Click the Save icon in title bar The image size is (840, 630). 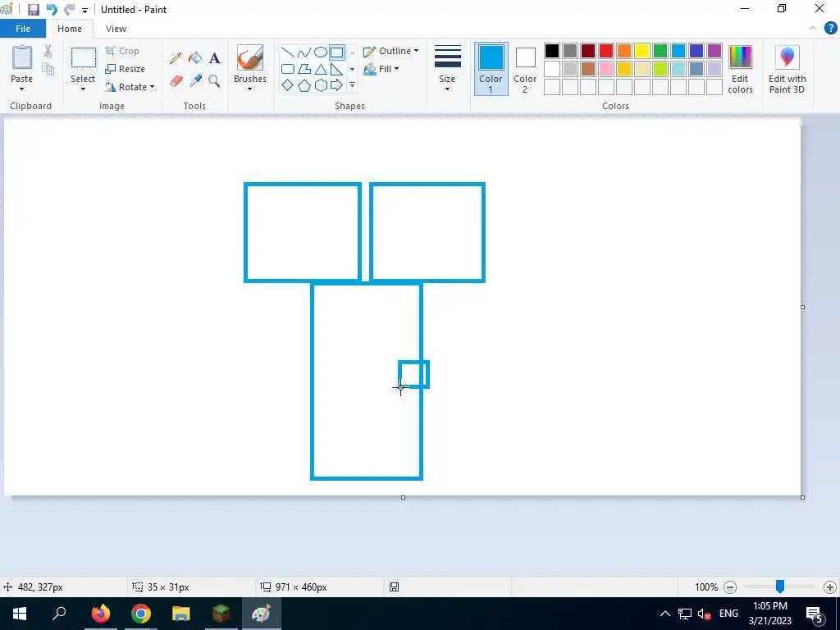33,10
